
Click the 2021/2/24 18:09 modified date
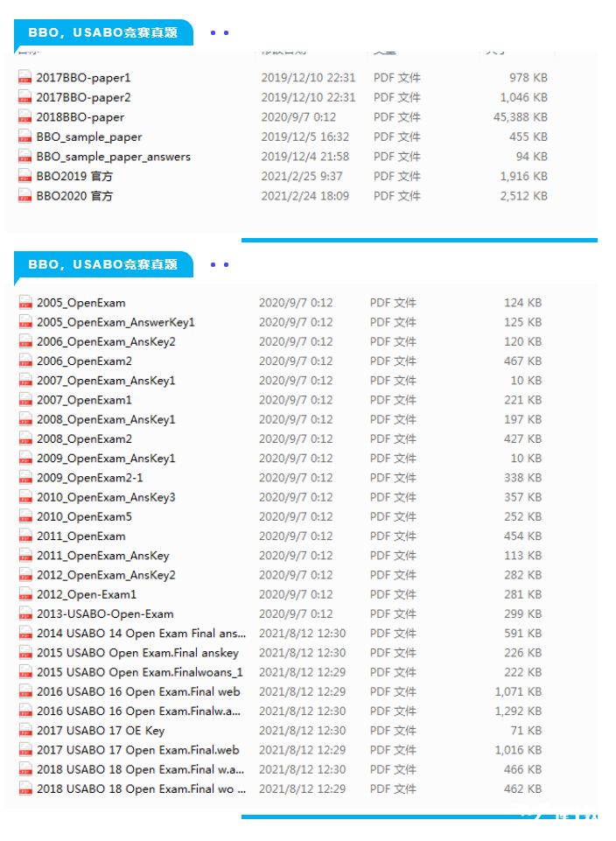click(305, 196)
